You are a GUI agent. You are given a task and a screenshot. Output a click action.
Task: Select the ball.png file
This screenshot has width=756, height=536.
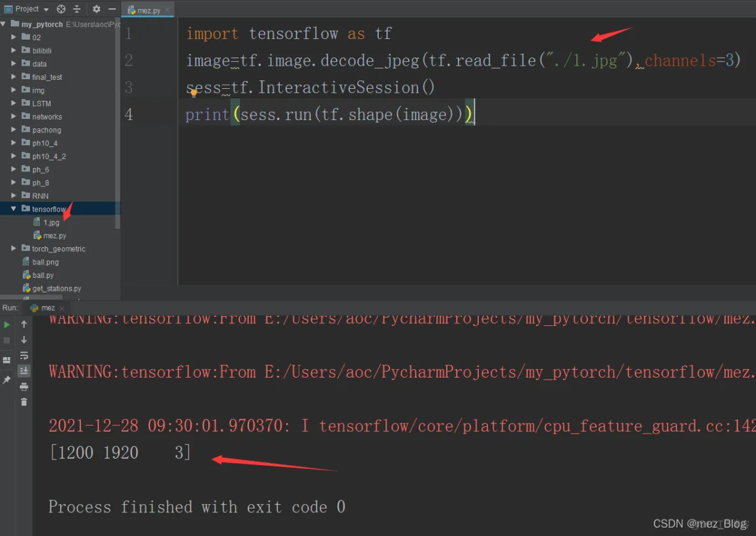pos(45,262)
